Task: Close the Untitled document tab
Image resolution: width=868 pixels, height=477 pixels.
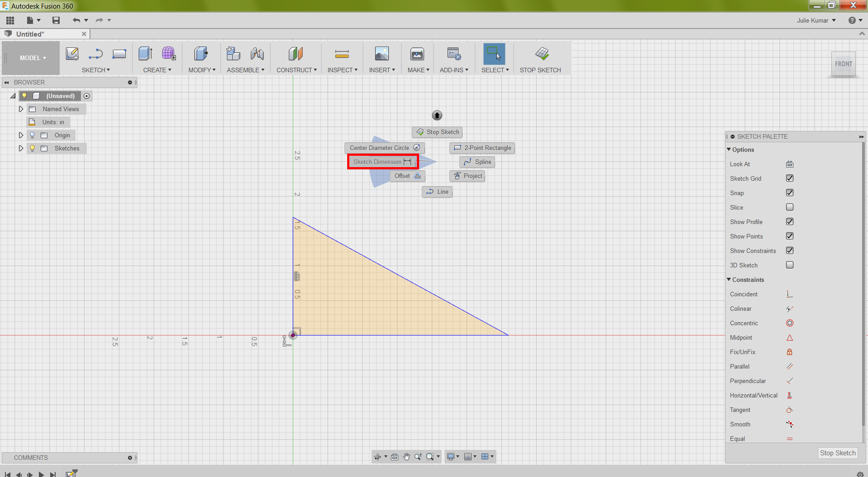Action: pyautogui.click(x=84, y=34)
